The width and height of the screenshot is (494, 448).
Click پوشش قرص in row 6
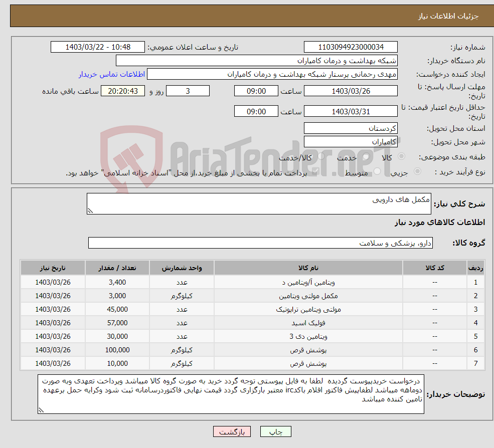point(308,350)
